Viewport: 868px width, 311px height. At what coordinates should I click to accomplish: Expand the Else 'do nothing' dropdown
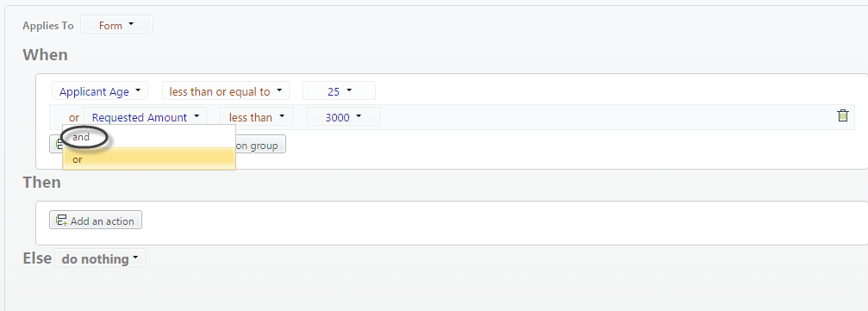coord(100,258)
